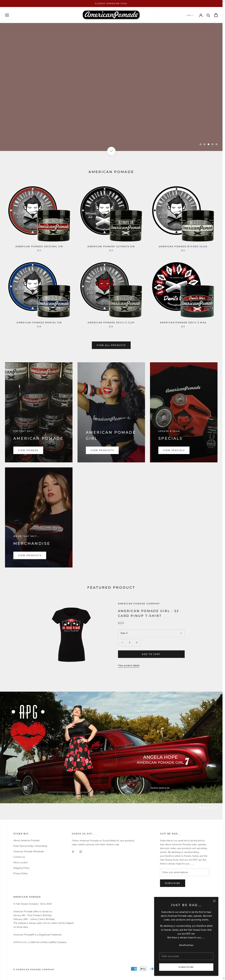Open the hamburger navigation menu
Image resolution: width=225 pixels, height=980 pixels.
tap(7, 15)
